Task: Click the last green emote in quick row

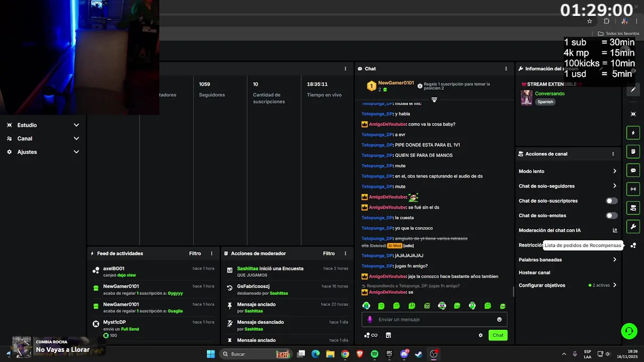Action: (x=503, y=306)
